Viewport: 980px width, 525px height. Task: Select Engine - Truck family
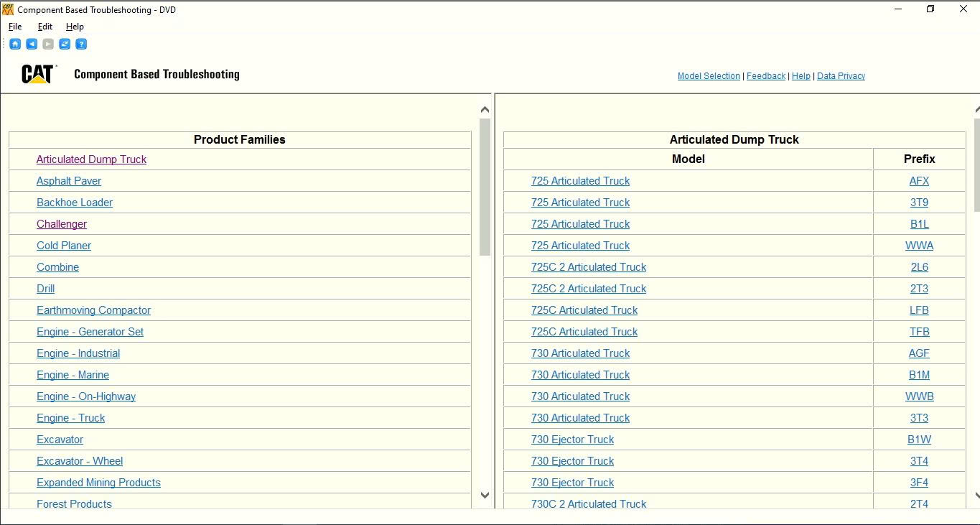pyautogui.click(x=70, y=418)
